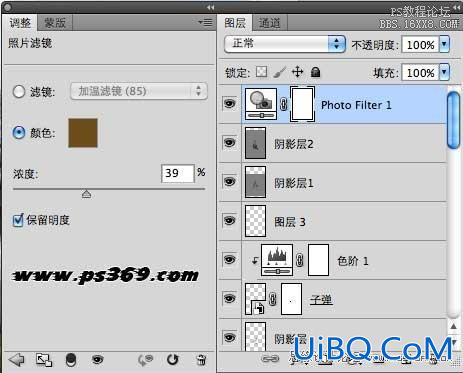Screen dimensions: 463x373
Task: Click the 不透明度 100% field
Action: [421, 44]
